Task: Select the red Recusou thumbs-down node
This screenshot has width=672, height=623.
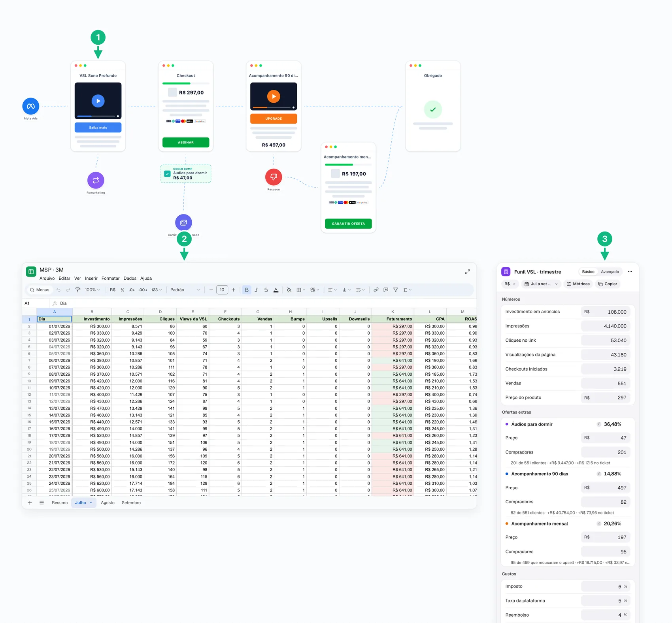Action: [x=274, y=177]
